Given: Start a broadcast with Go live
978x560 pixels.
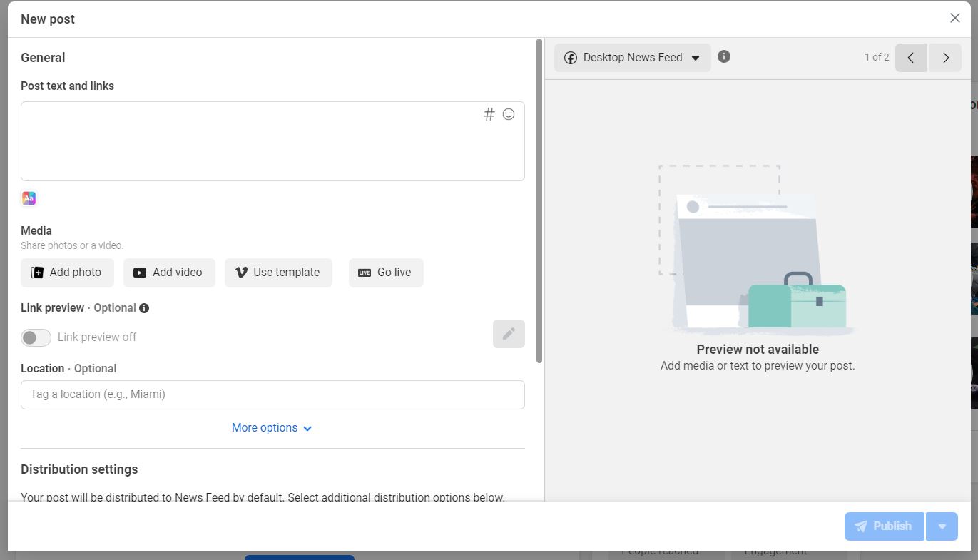Looking at the screenshot, I should pyautogui.click(x=386, y=273).
